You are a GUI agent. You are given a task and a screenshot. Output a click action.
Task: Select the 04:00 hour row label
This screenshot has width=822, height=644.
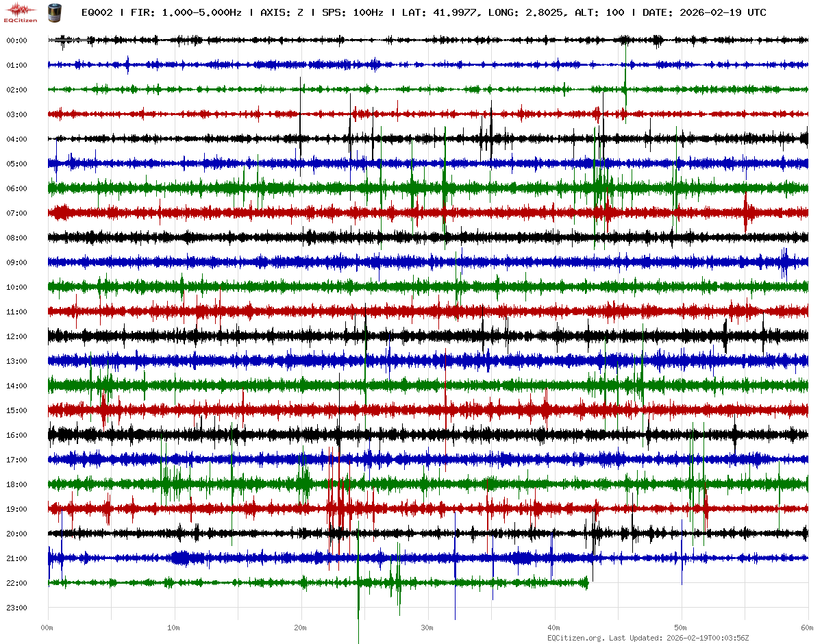tap(16, 139)
